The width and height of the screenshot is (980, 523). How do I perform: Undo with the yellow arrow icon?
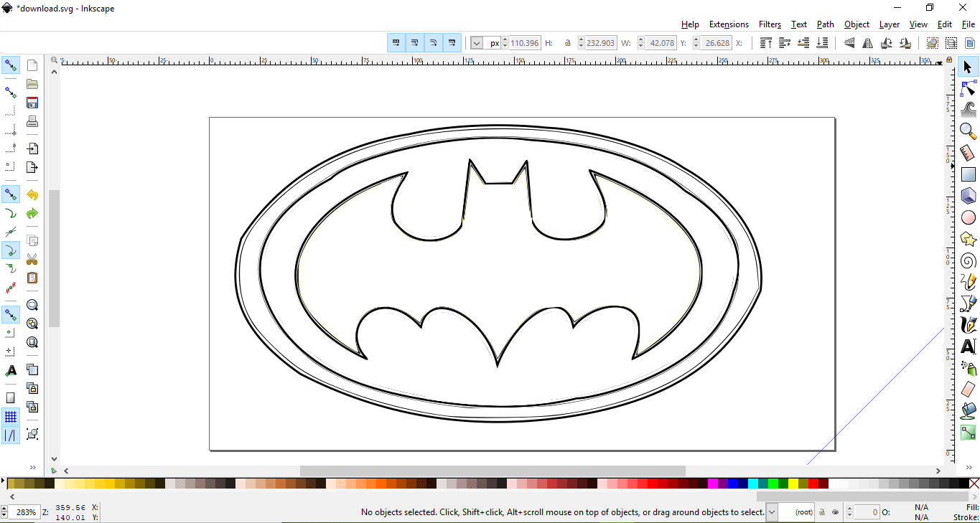tap(32, 194)
